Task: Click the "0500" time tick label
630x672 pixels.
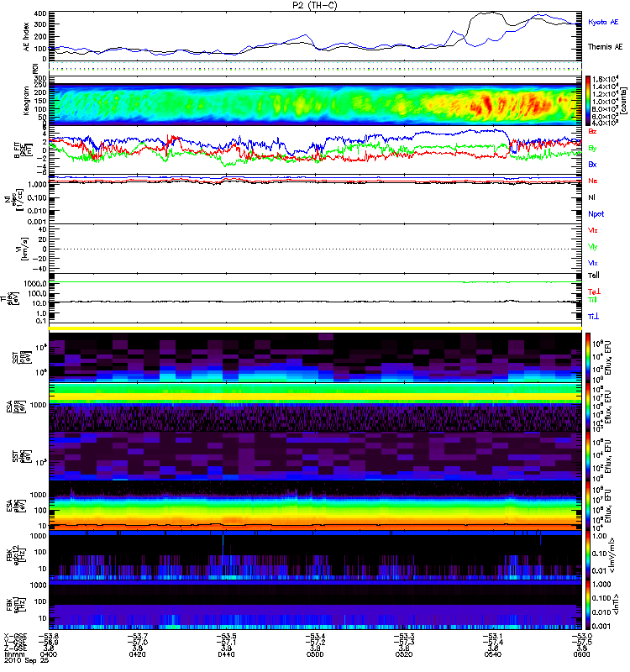Action: [x=315, y=654]
